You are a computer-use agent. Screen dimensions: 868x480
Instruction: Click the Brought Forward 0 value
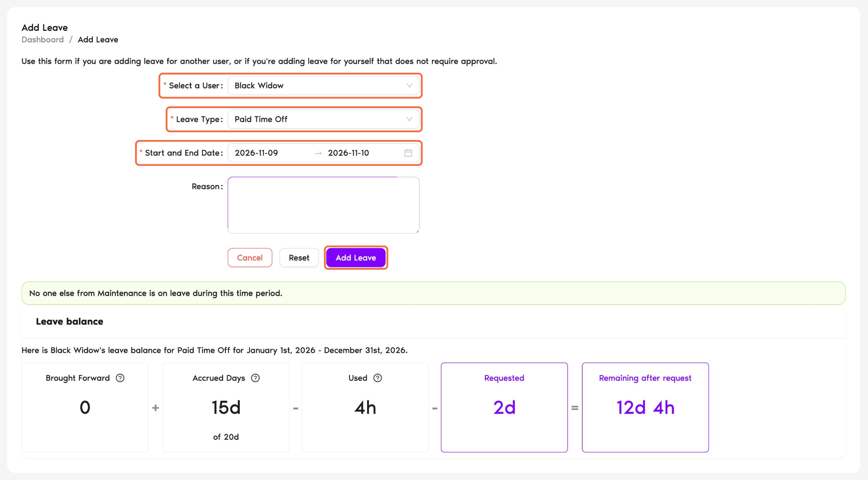click(x=85, y=408)
